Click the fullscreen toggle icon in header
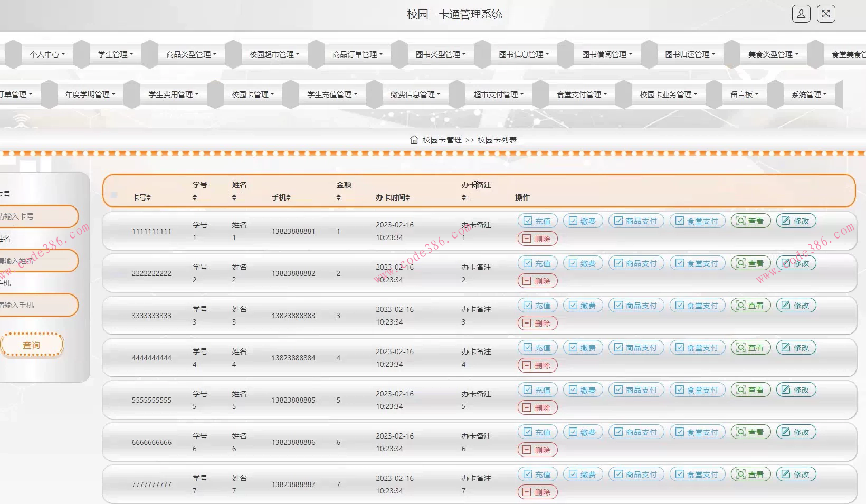The height and width of the screenshot is (504, 866). click(x=826, y=14)
